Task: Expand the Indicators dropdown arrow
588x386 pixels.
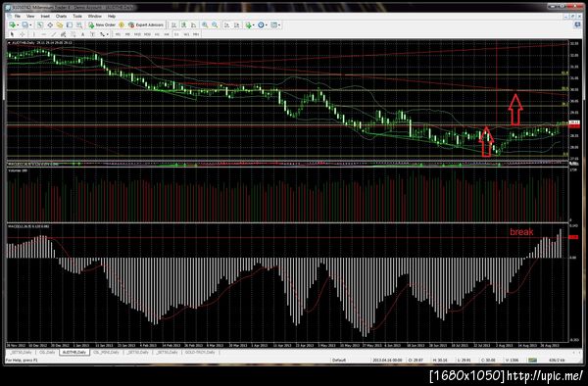Action: click(254, 24)
